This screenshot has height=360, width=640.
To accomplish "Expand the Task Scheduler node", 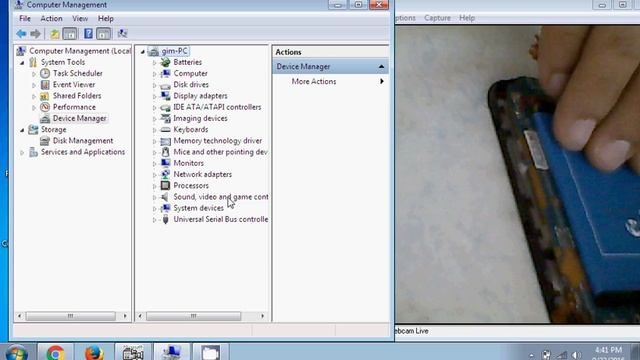I will (x=34, y=74).
